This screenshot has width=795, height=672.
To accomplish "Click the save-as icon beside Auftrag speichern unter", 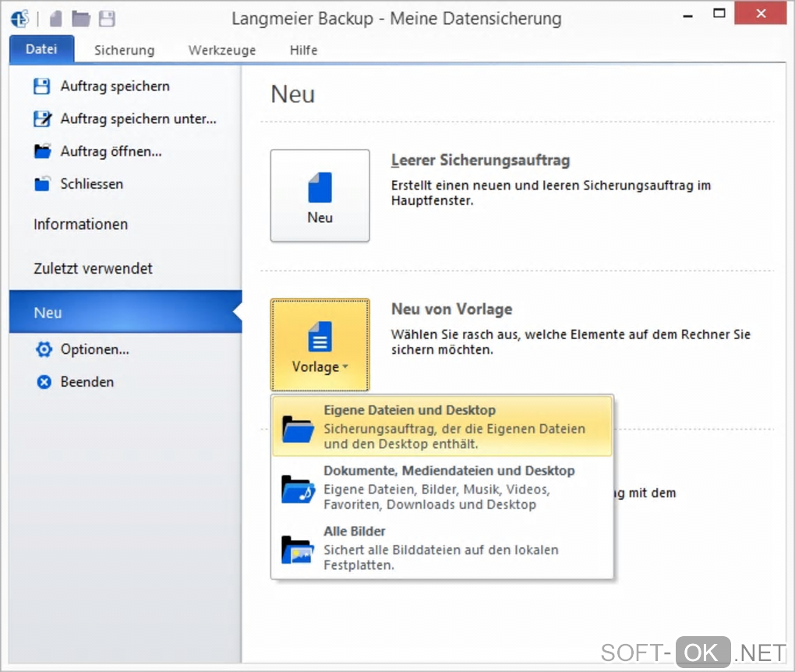I will click(x=43, y=118).
